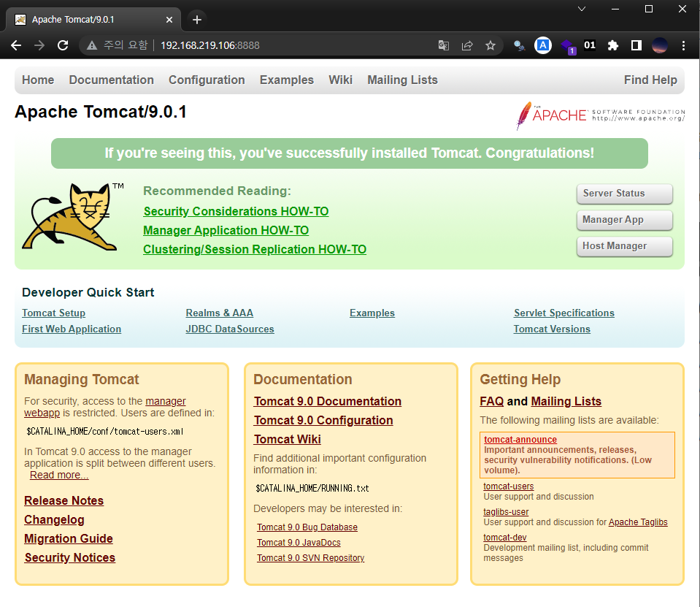Viewport: 700px width, 607px height.
Task: Open Examples link in Developer Quick Start
Action: [372, 313]
